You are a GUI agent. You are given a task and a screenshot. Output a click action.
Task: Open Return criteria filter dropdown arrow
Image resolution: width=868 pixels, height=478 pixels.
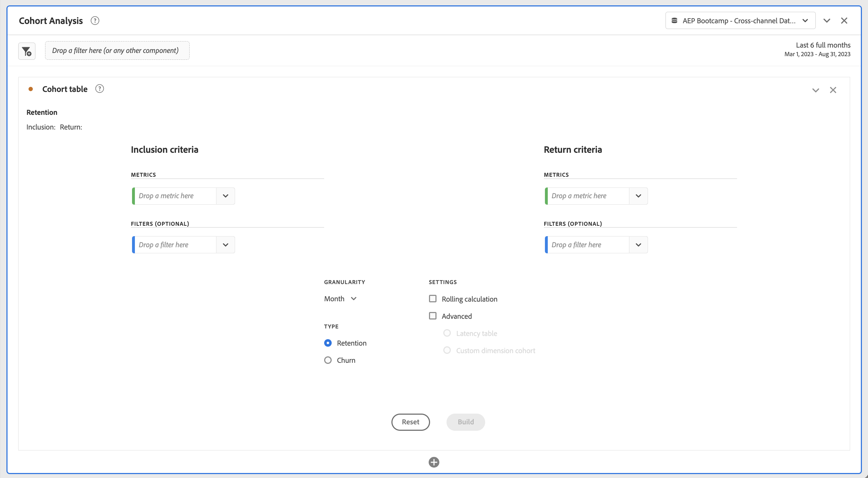coord(638,245)
